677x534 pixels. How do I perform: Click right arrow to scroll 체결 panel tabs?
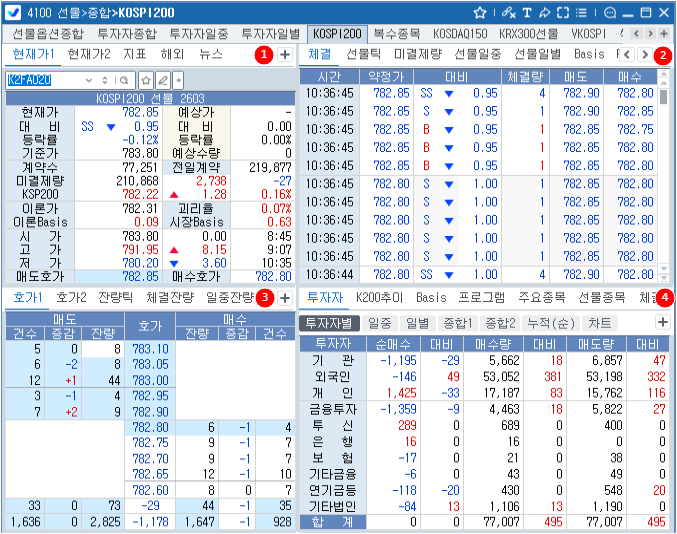645,54
